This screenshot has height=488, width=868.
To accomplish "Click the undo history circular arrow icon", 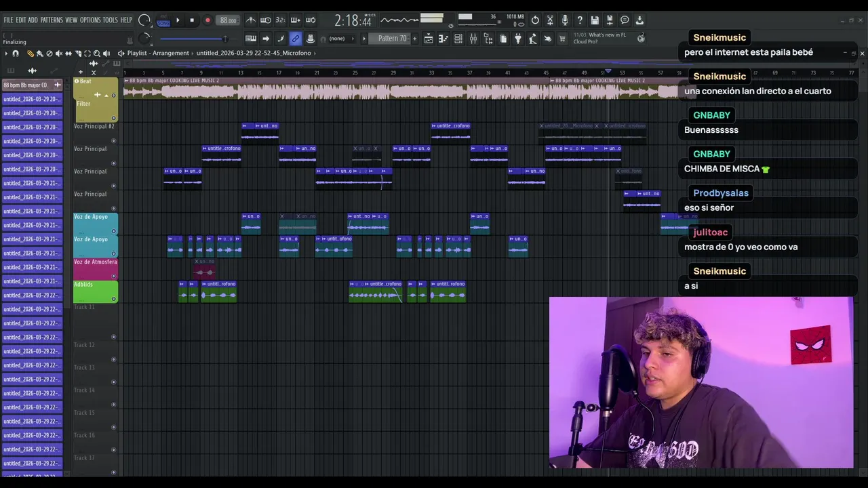I will (535, 20).
